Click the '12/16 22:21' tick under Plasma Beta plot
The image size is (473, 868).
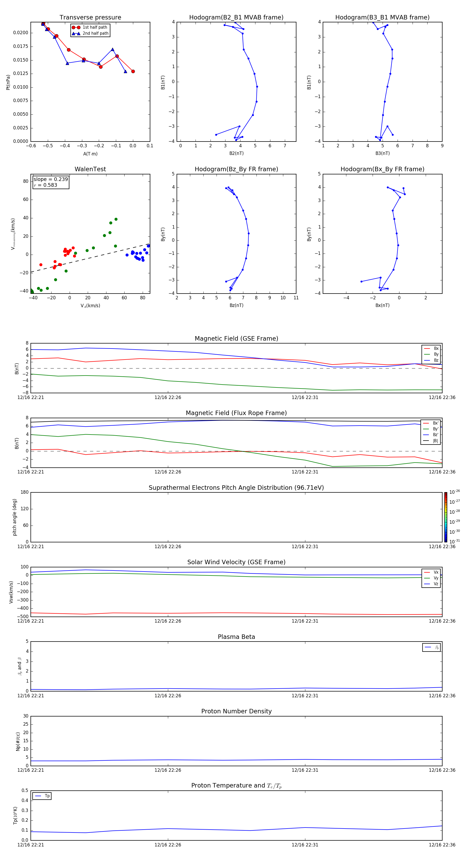tap(31, 695)
